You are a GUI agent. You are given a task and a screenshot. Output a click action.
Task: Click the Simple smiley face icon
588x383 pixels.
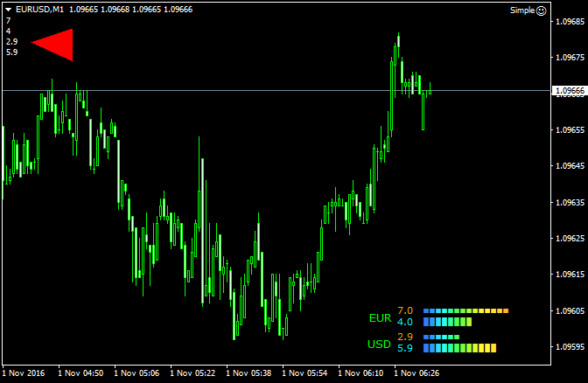coord(541,10)
